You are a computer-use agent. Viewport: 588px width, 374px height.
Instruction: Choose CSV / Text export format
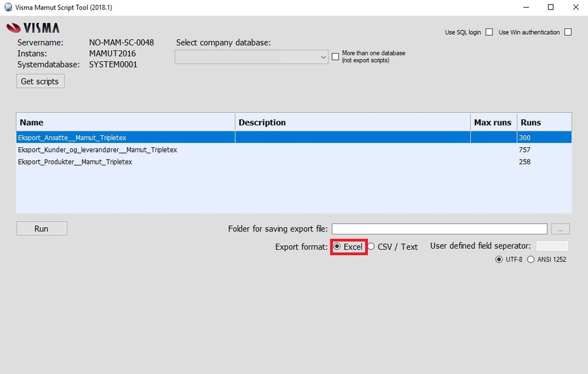click(371, 246)
